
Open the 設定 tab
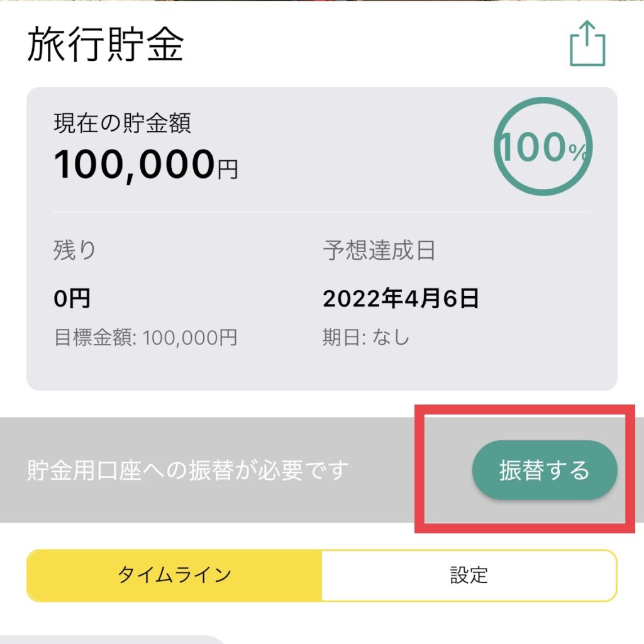coord(469,575)
